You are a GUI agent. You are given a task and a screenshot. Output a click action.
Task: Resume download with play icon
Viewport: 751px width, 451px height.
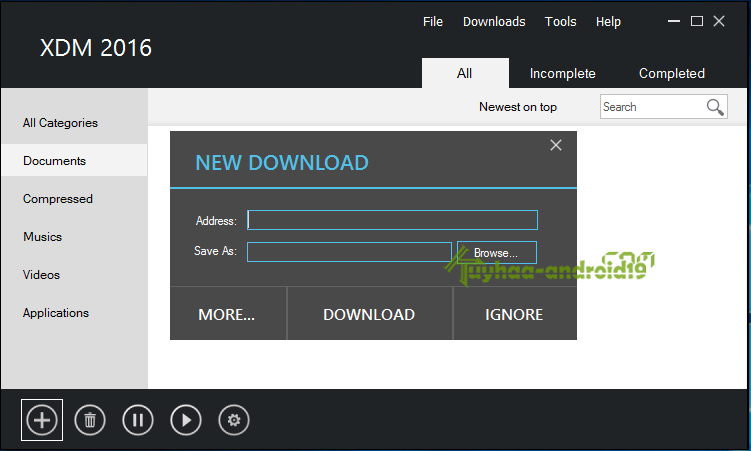[186, 420]
